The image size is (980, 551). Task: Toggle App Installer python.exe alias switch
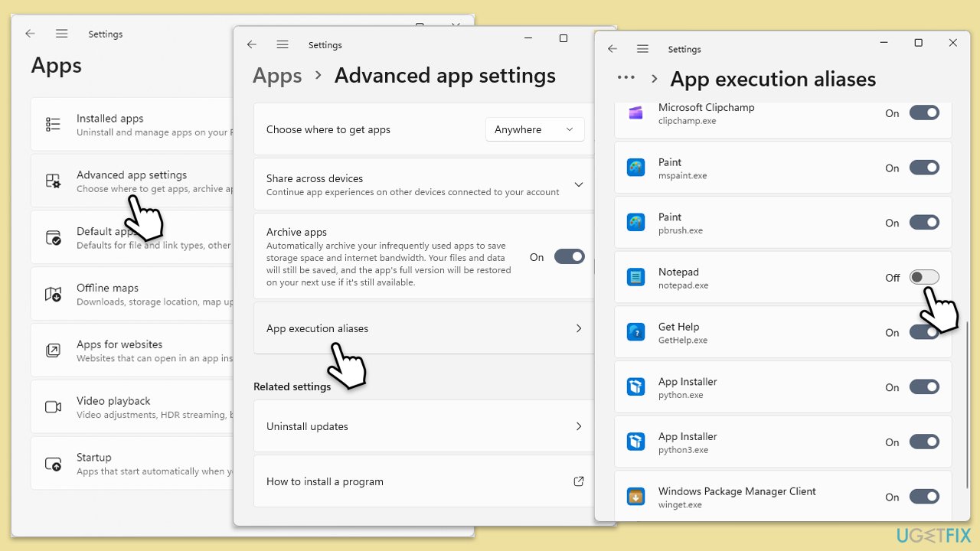924,387
